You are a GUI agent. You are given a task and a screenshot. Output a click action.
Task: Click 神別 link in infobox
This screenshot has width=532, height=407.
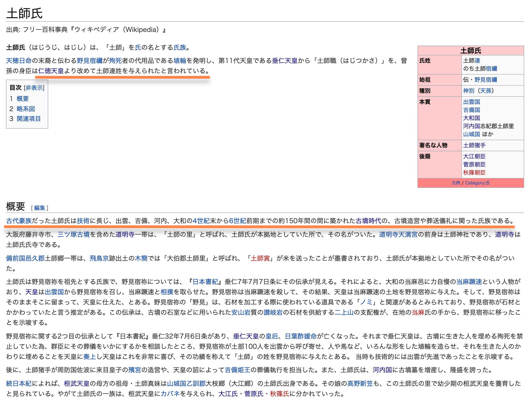coord(469,91)
